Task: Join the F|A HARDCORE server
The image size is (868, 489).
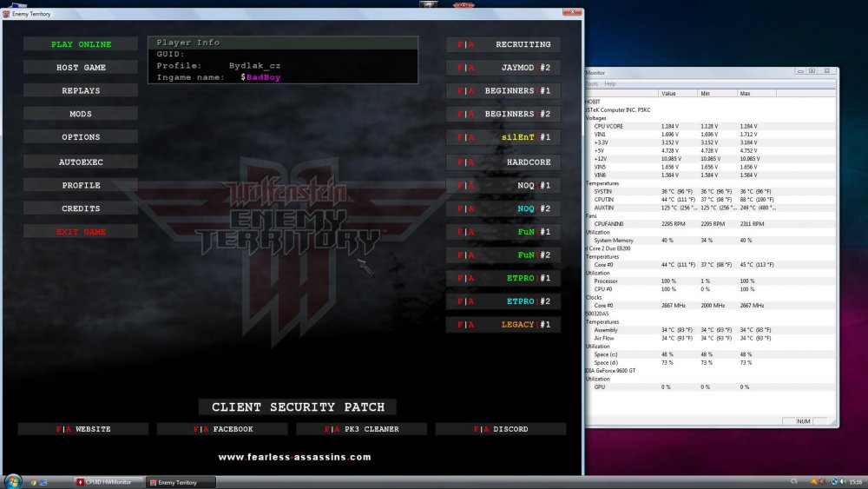Action: point(503,162)
